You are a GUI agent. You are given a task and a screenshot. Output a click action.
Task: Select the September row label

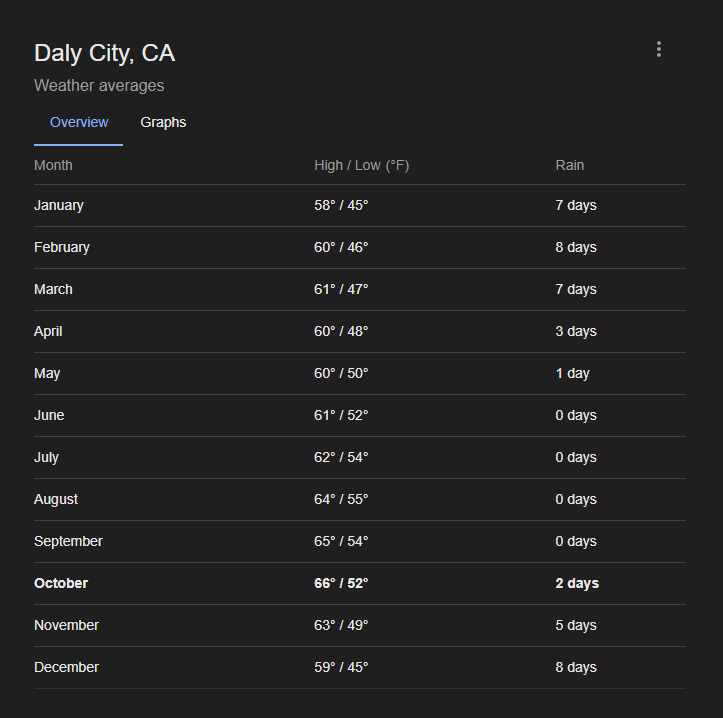pyautogui.click(x=68, y=541)
